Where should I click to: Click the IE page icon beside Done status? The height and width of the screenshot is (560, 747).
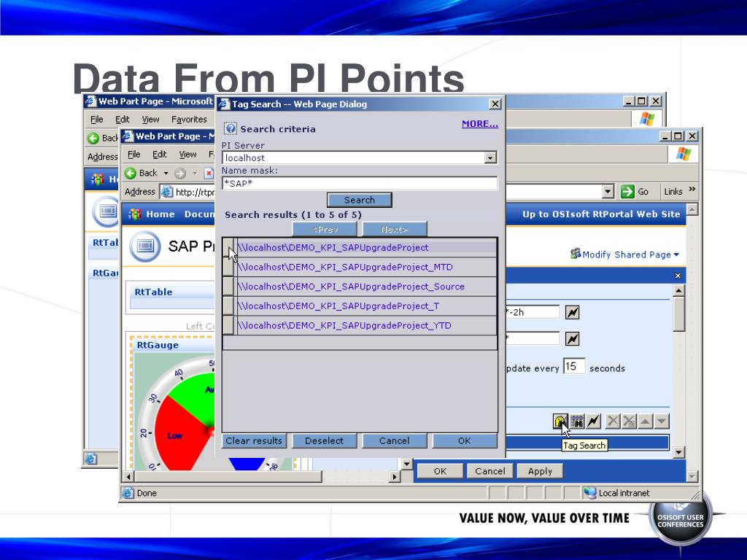tap(128, 493)
